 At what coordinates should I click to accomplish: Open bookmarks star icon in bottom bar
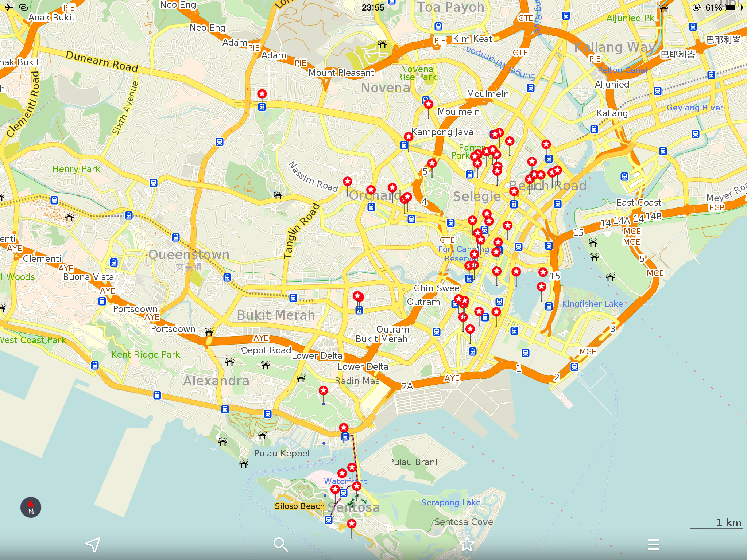point(467,545)
